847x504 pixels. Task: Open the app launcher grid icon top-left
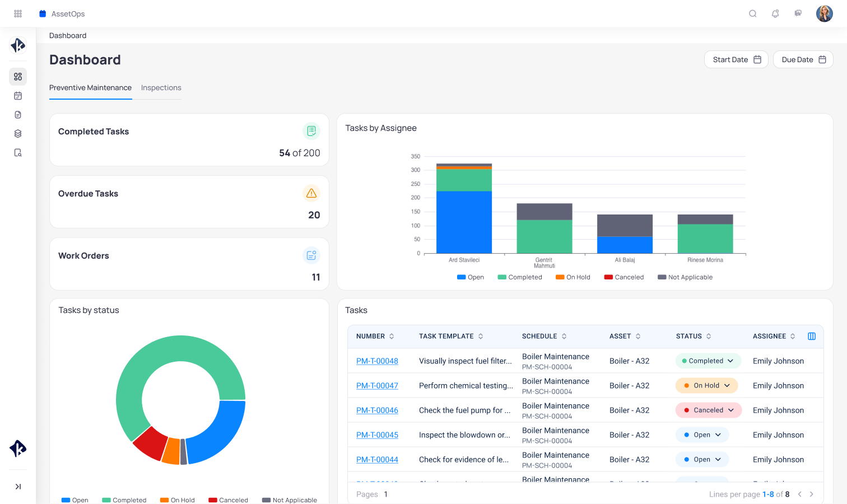tap(17, 13)
